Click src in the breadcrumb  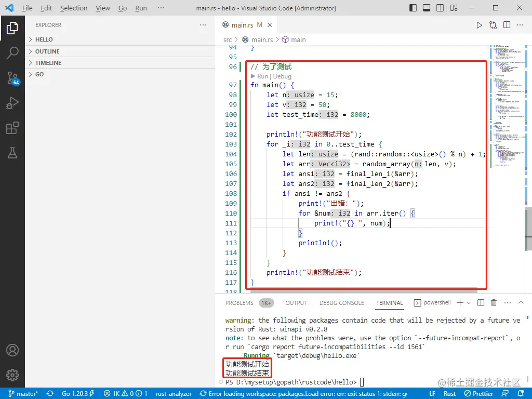coord(228,39)
